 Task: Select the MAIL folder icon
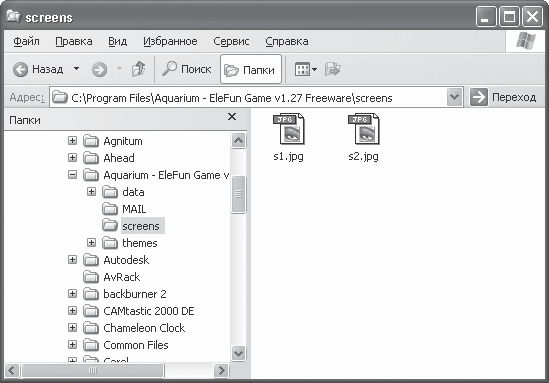click(x=110, y=209)
